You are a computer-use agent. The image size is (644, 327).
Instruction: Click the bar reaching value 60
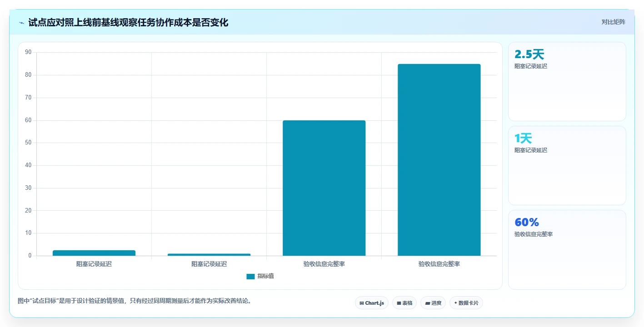(324, 188)
